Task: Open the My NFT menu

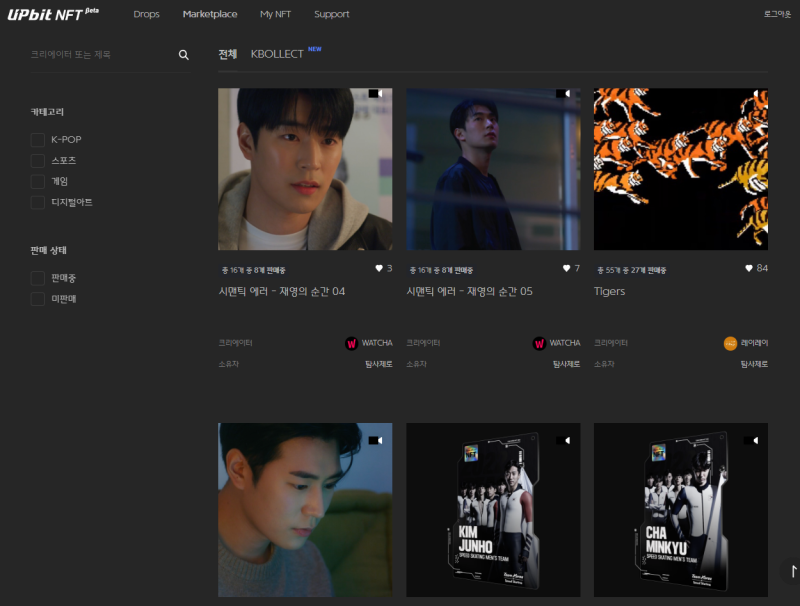Action: coord(276,14)
